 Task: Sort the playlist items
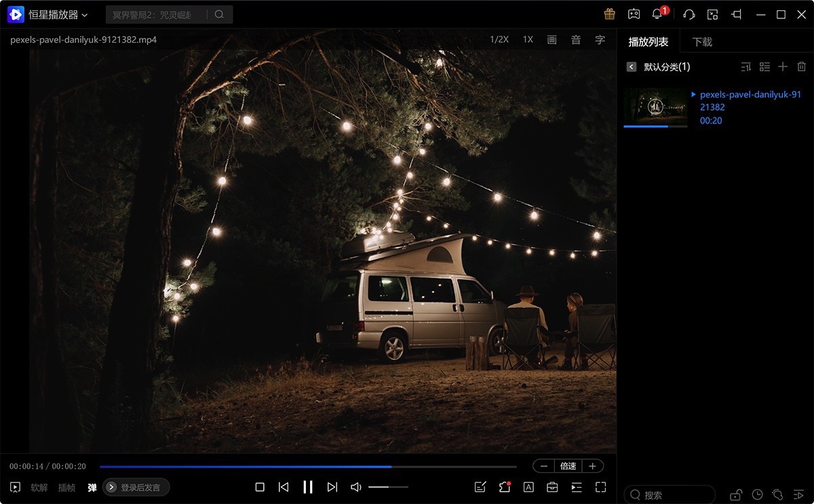746,66
